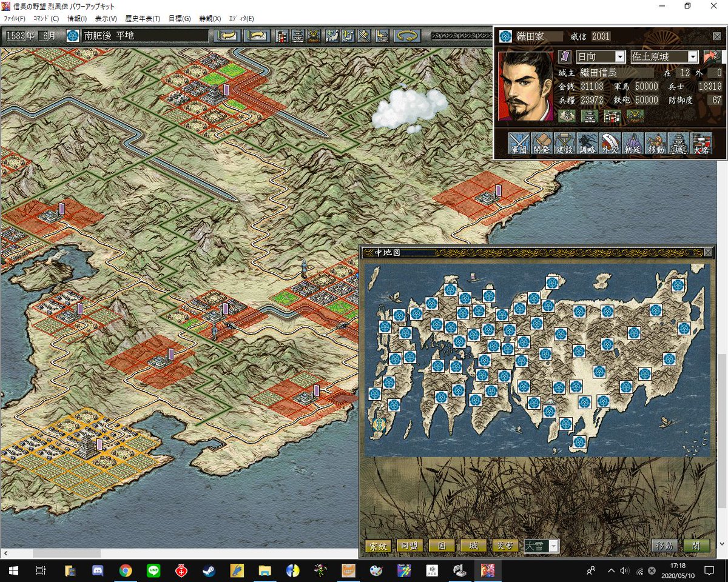The width and height of the screenshot is (728, 582).
Task: Click the Oda crest beside 南肥後 平地
Action: (73, 36)
